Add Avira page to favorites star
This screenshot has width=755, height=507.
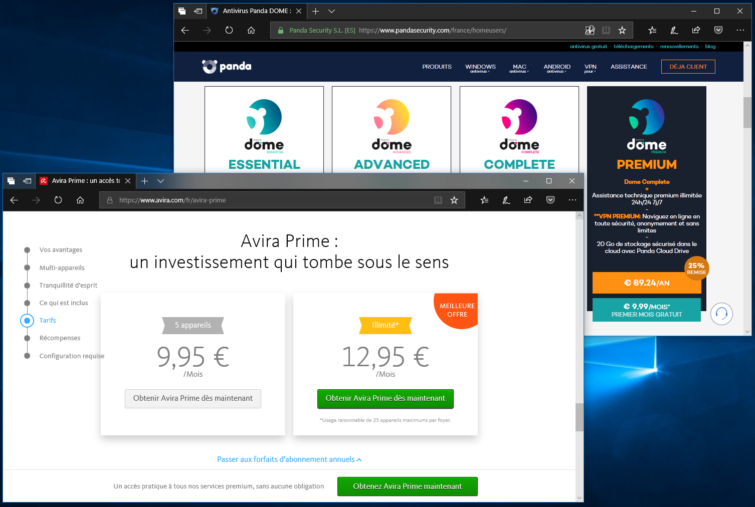(454, 200)
